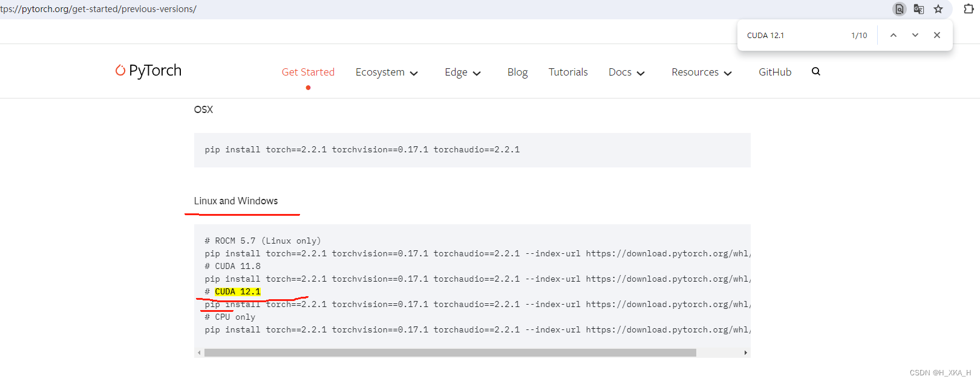Go to next find match
Viewport: 980px width, 382px height.
pyautogui.click(x=915, y=35)
